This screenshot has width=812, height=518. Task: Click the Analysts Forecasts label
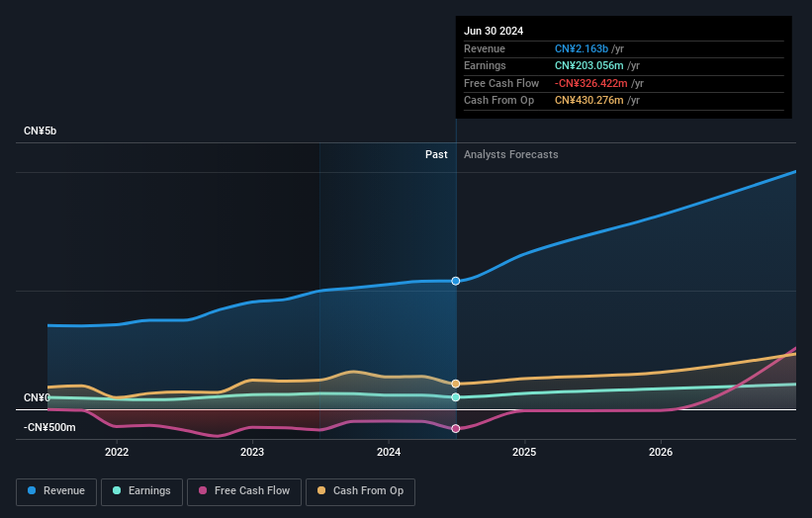point(510,154)
